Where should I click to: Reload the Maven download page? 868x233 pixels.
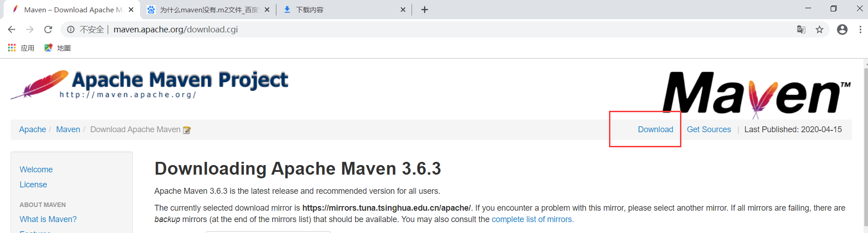point(48,30)
